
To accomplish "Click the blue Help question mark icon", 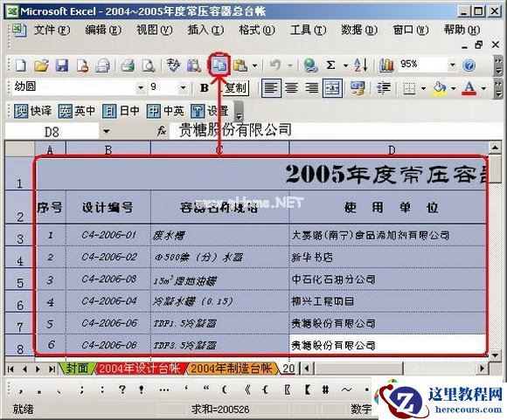I will tap(469, 65).
